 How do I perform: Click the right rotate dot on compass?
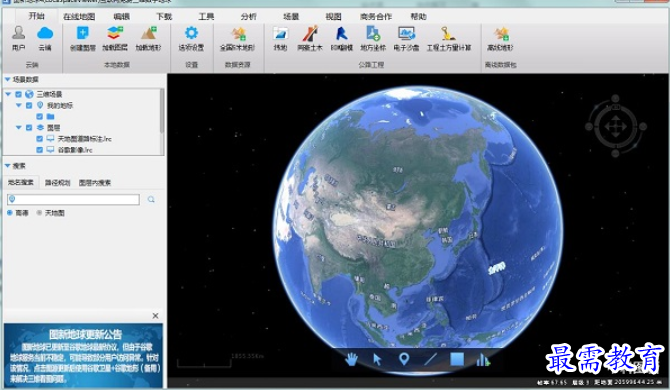[642, 126]
